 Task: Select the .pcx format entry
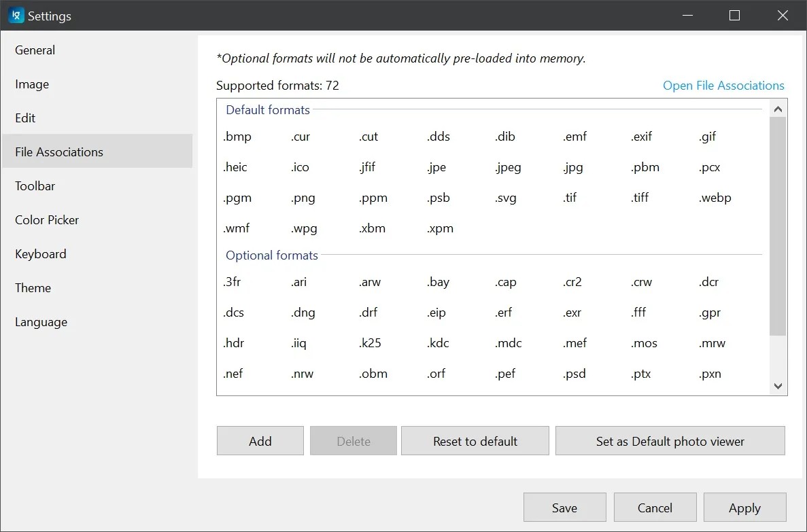click(710, 167)
